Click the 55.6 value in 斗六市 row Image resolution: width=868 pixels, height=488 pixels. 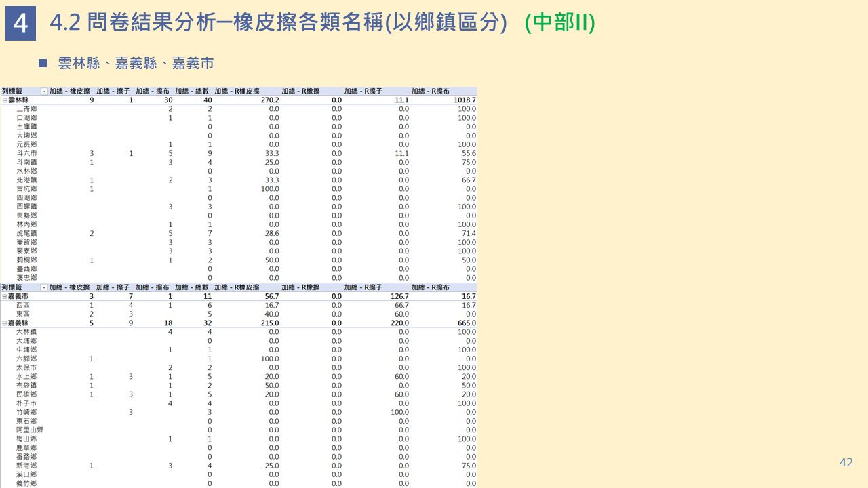coord(469,153)
